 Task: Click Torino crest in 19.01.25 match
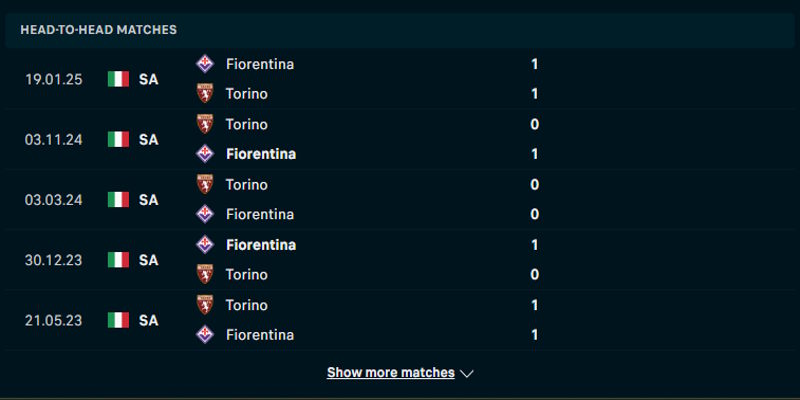[205, 94]
